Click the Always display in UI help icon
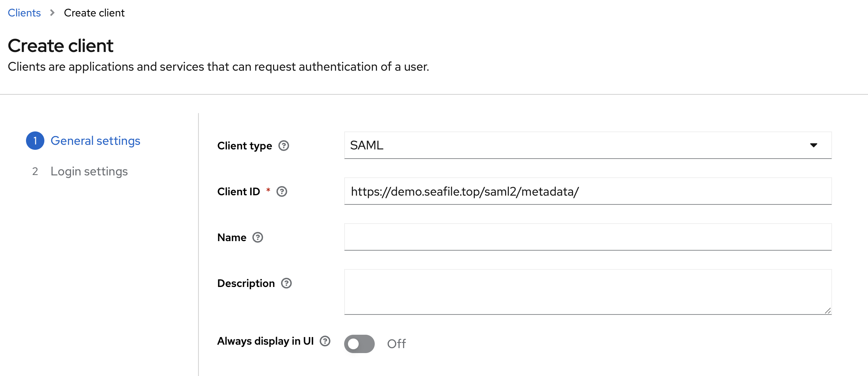 [x=325, y=341]
